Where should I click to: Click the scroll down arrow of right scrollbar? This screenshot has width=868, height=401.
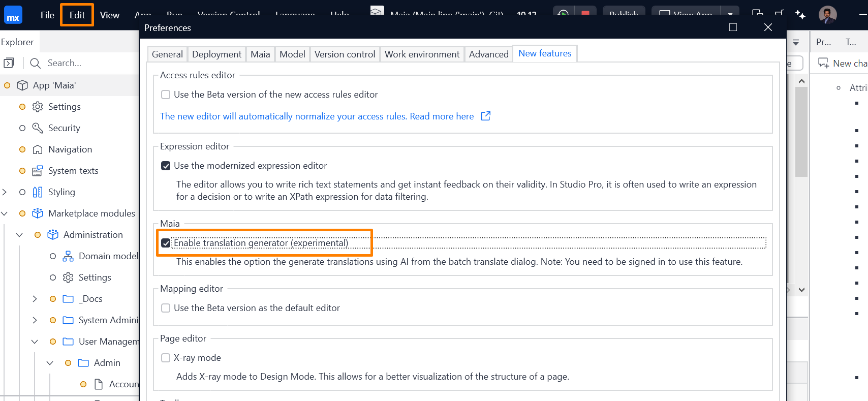click(801, 290)
